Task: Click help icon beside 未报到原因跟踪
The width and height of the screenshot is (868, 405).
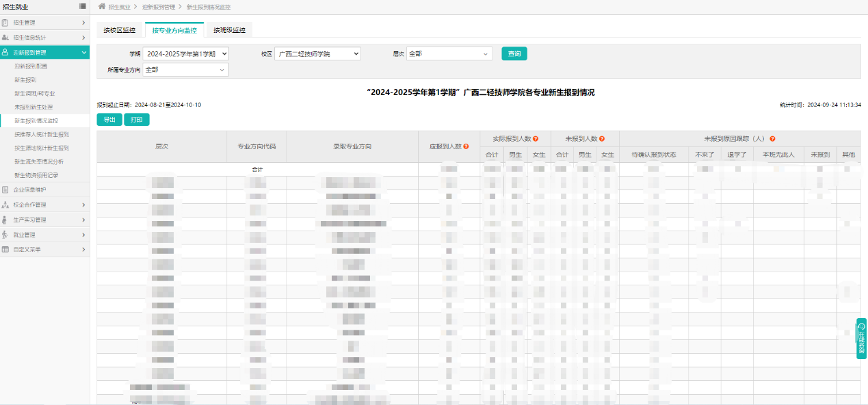Action: 772,138
